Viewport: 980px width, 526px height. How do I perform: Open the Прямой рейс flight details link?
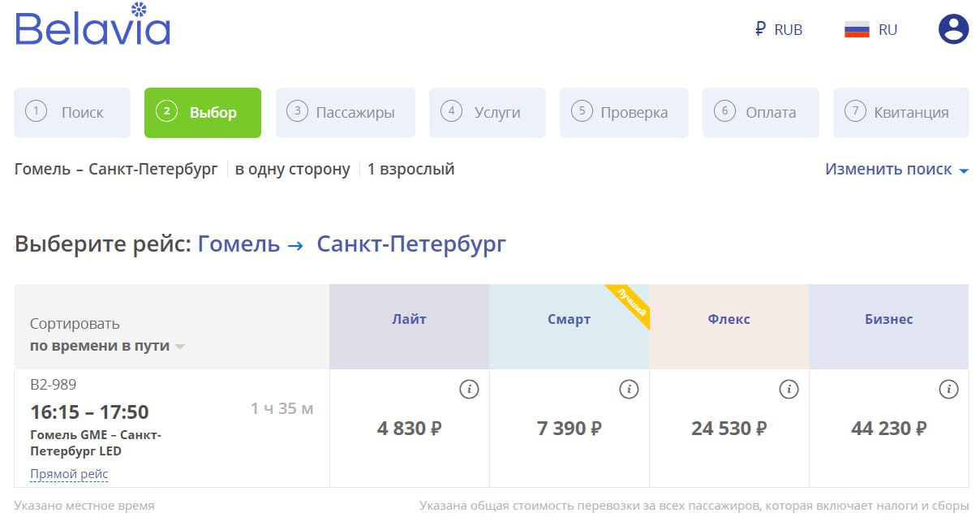(69, 474)
